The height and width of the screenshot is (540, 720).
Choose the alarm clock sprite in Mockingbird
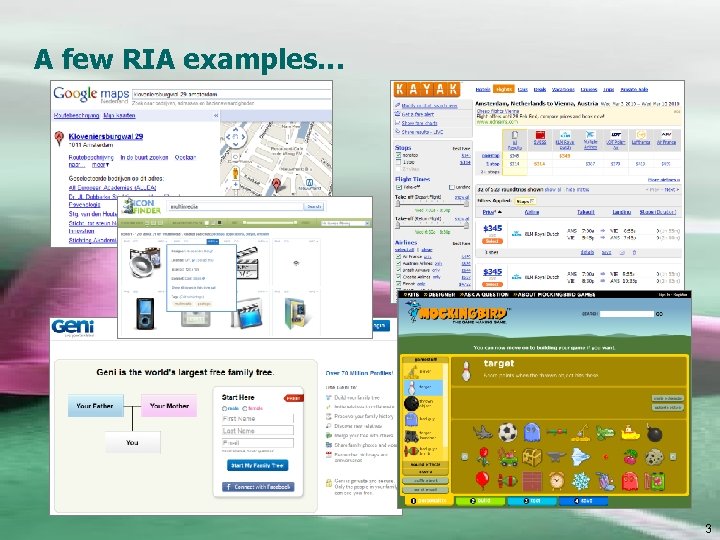pos(557,482)
